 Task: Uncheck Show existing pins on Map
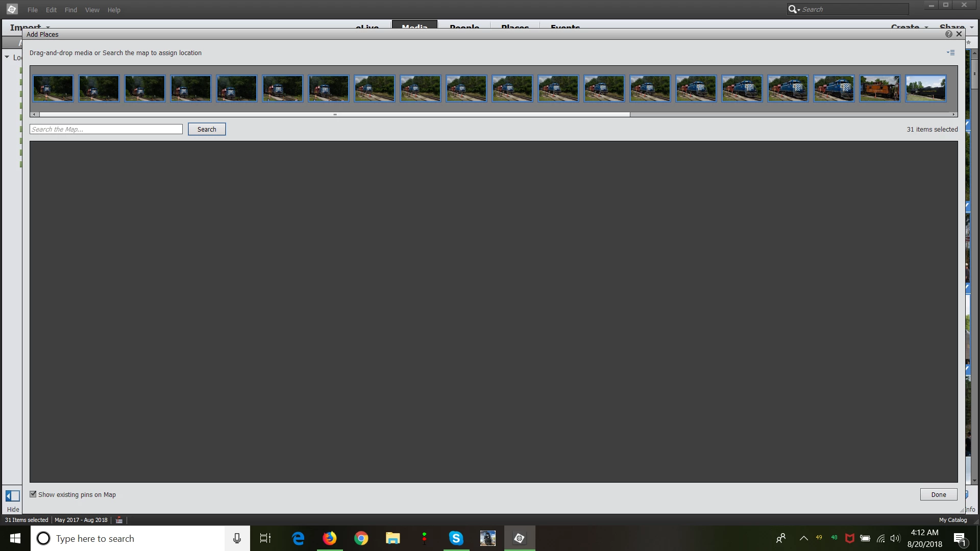tap(33, 494)
